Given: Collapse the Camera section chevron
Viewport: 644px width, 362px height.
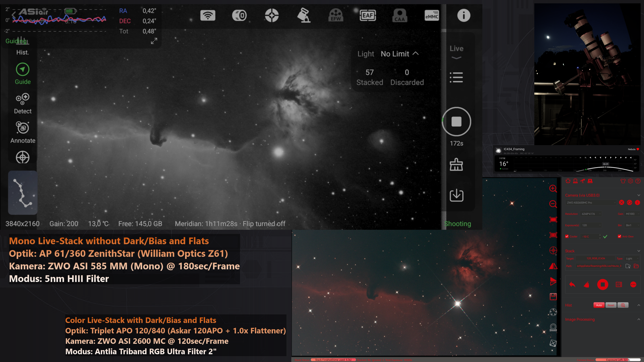Looking at the screenshot, I should [x=638, y=195].
